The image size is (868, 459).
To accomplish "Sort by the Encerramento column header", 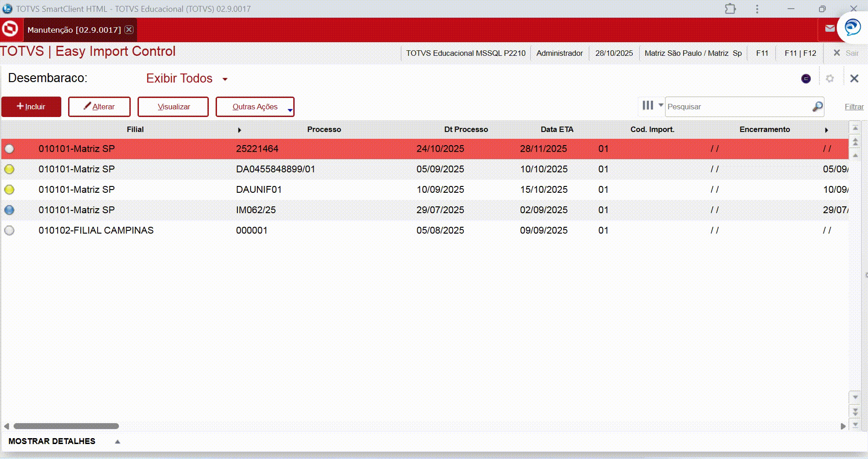I will pos(764,130).
